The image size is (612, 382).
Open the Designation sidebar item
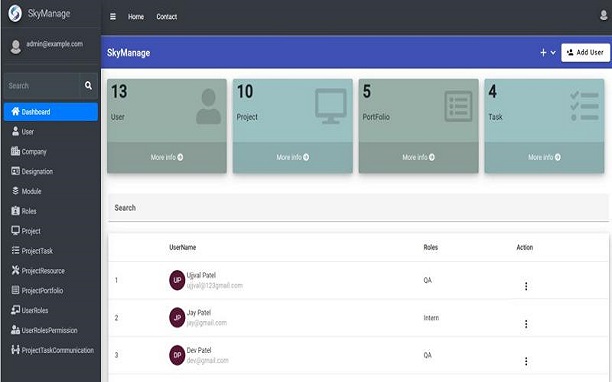51,171
